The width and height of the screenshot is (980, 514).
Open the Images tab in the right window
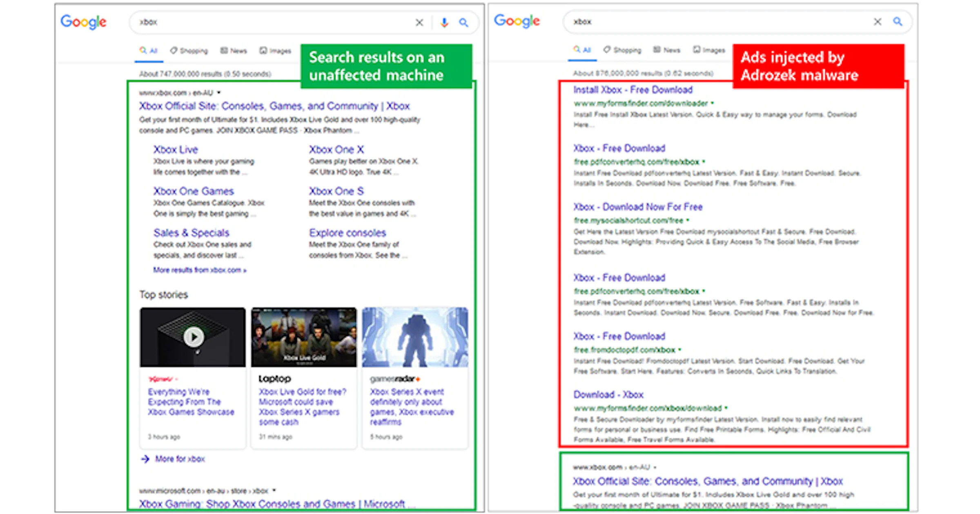point(709,50)
